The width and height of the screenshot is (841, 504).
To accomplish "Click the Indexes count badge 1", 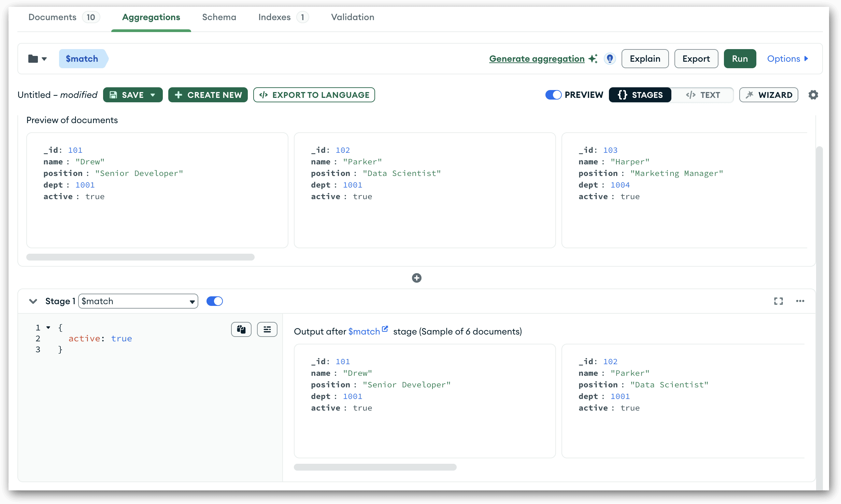I will 302,17.
